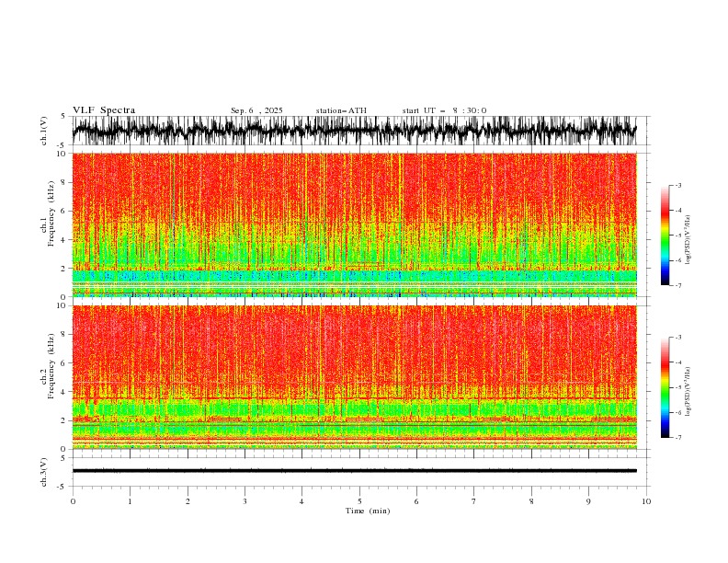Click the ch.1(V) waveform trace

[354, 131]
